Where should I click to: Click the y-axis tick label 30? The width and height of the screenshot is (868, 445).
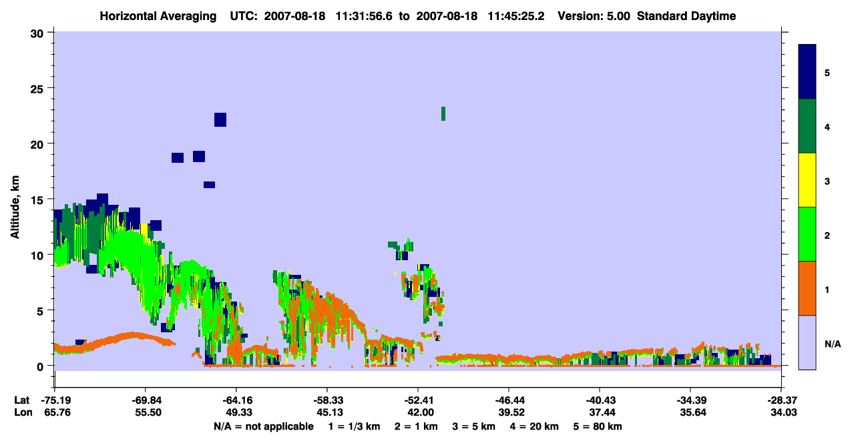[37, 33]
